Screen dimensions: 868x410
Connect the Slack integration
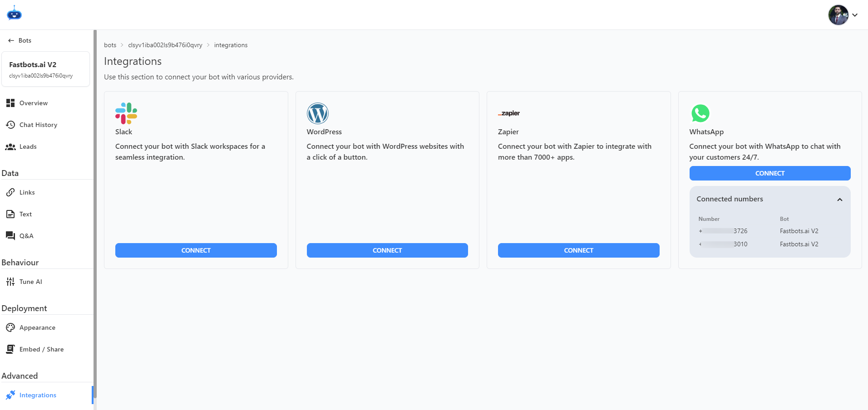click(196, 250)
